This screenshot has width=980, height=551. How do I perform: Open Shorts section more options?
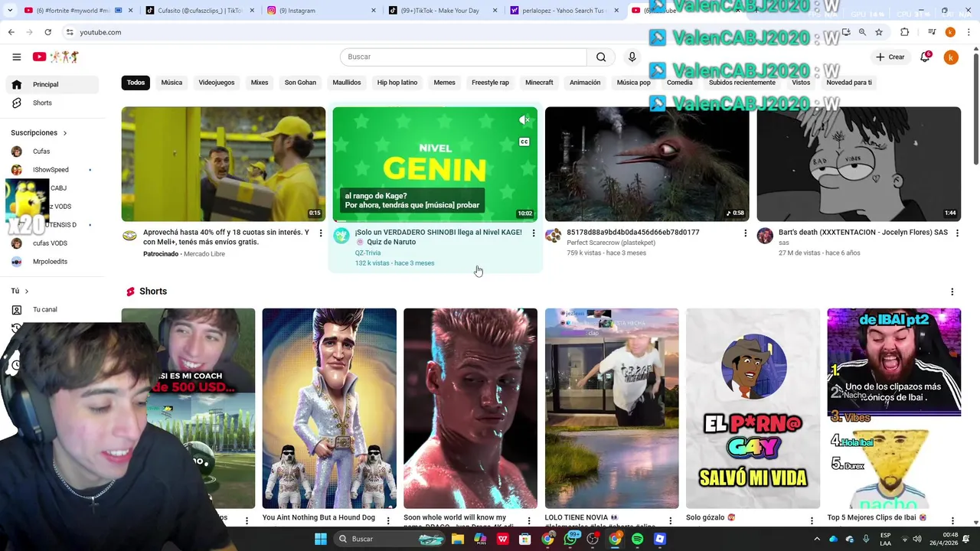click(x=952, y=292)
